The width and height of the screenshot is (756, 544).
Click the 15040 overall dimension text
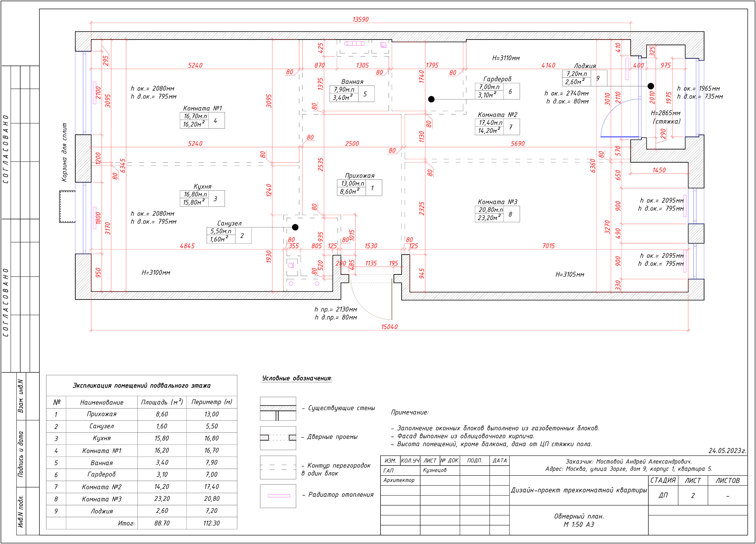pyautogui.click(x=389, y=327)
